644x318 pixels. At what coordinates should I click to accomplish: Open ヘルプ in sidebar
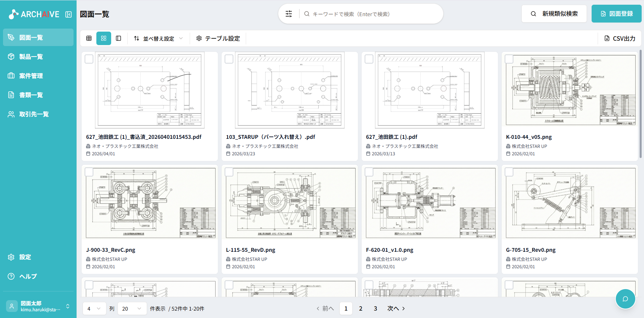point(38,276)
